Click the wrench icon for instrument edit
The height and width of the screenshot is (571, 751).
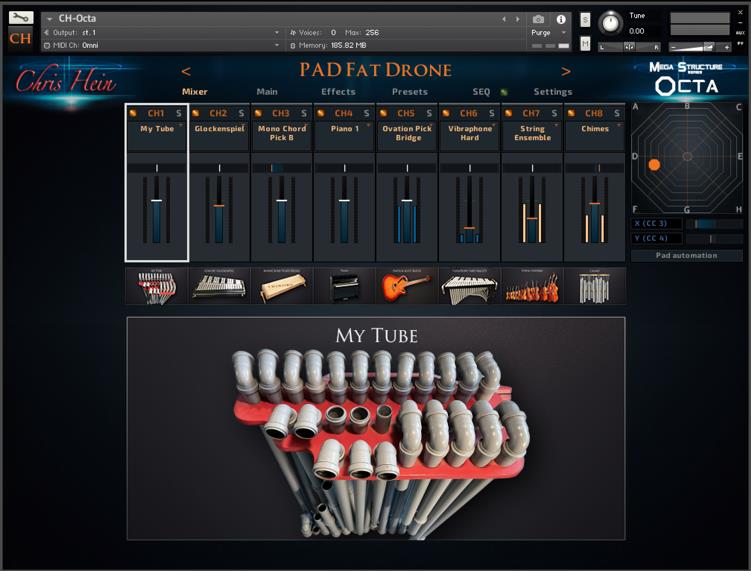[21, 17]
